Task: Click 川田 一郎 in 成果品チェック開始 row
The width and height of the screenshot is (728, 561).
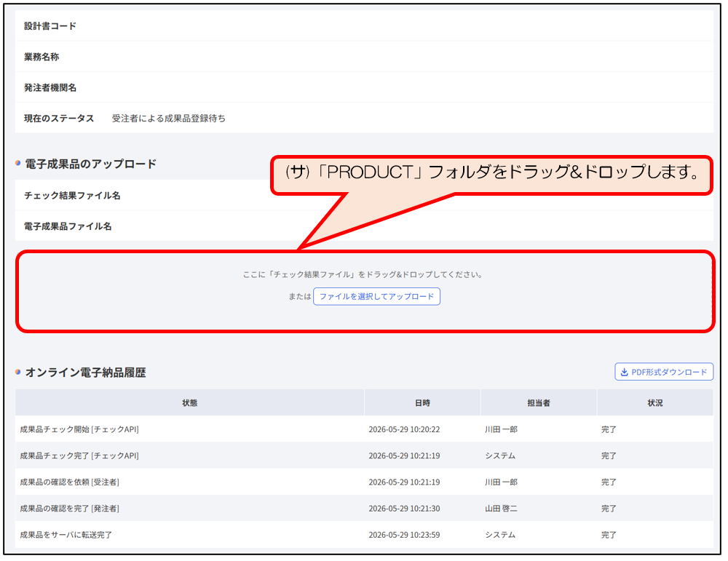Action: pyautogui.click(x=501, y=430)
